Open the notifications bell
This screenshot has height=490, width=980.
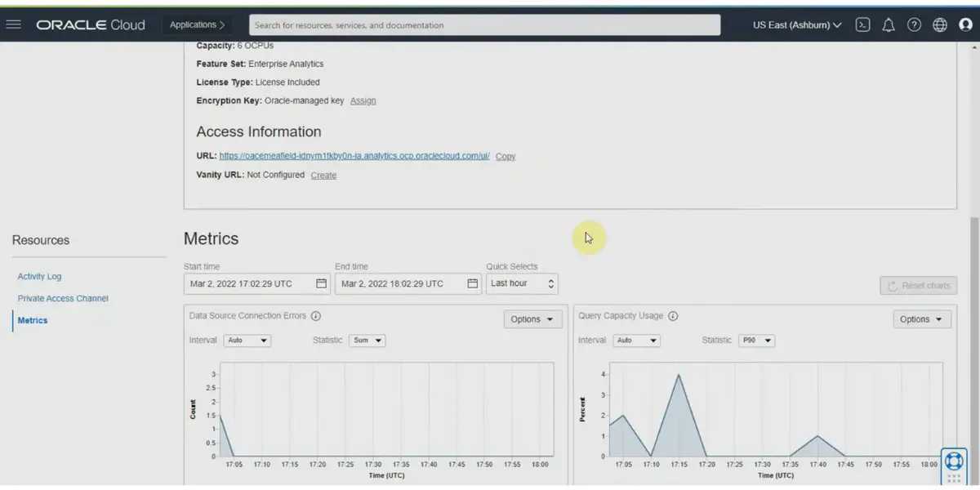coord(889,24)
